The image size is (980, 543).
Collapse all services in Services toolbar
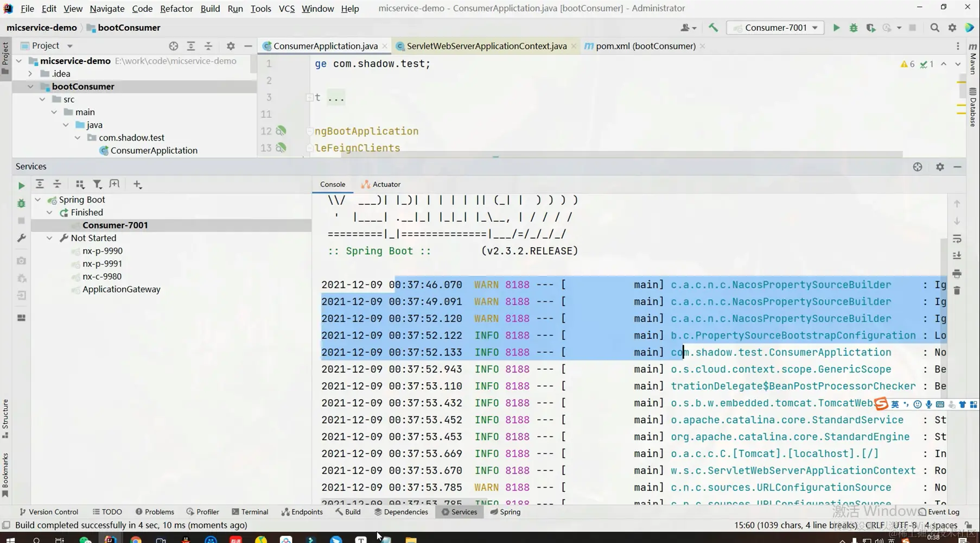click(x=57, y=184)
